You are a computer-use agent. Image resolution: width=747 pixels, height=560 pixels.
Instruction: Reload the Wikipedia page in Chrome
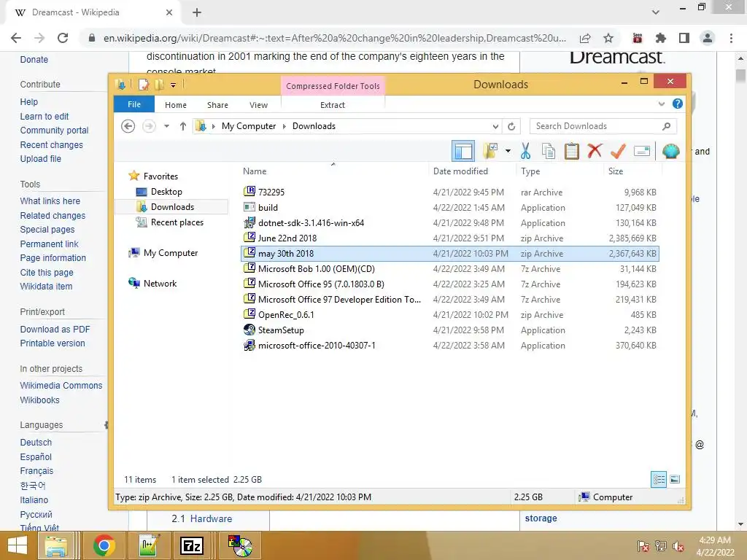[63, 38]
